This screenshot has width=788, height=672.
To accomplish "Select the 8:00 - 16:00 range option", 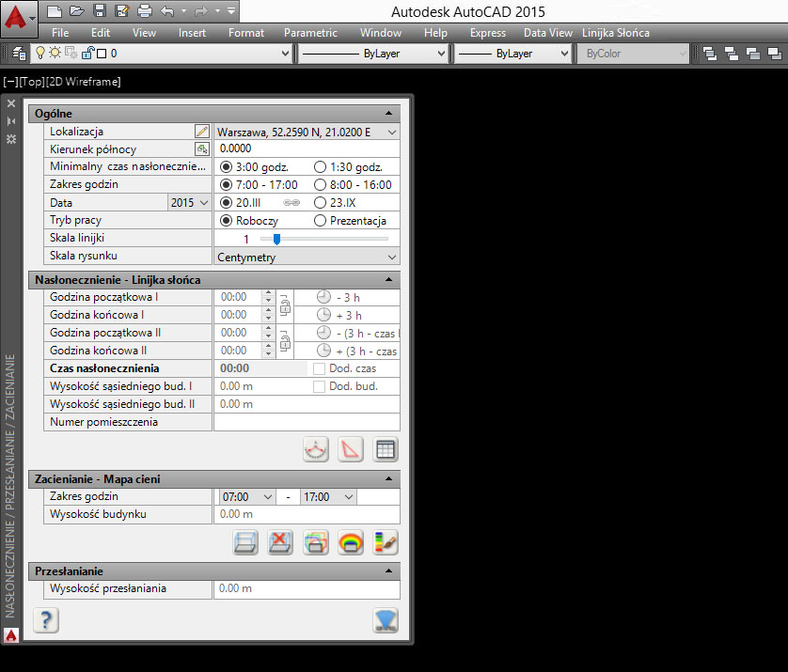I will point(320,185).
